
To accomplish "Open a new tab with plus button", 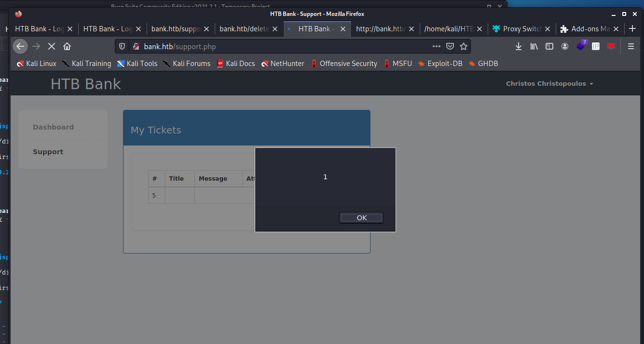I will 633,29.
